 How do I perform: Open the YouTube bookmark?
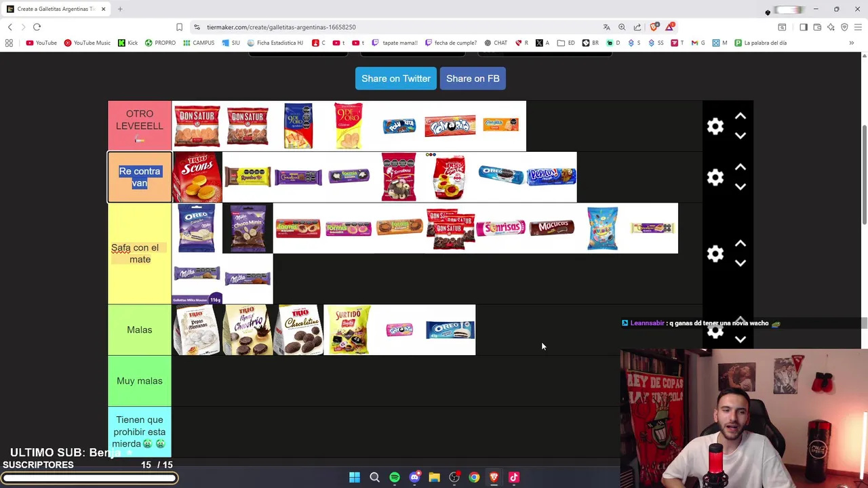[x=41, y=43]
